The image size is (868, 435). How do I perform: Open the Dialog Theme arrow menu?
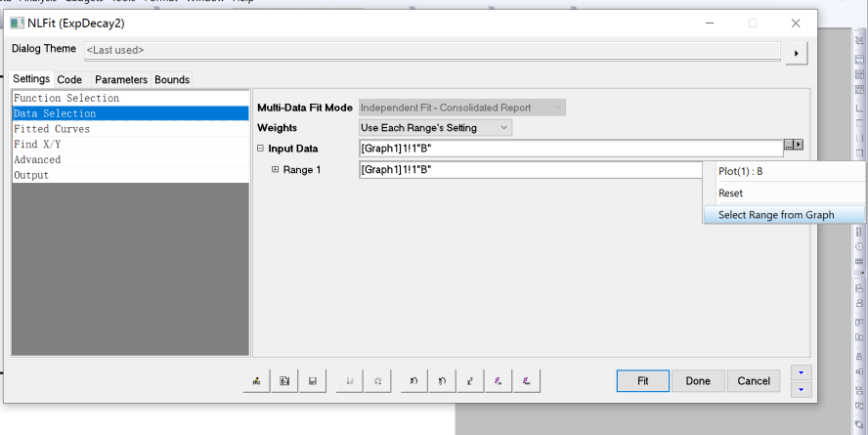click(797, 53)
